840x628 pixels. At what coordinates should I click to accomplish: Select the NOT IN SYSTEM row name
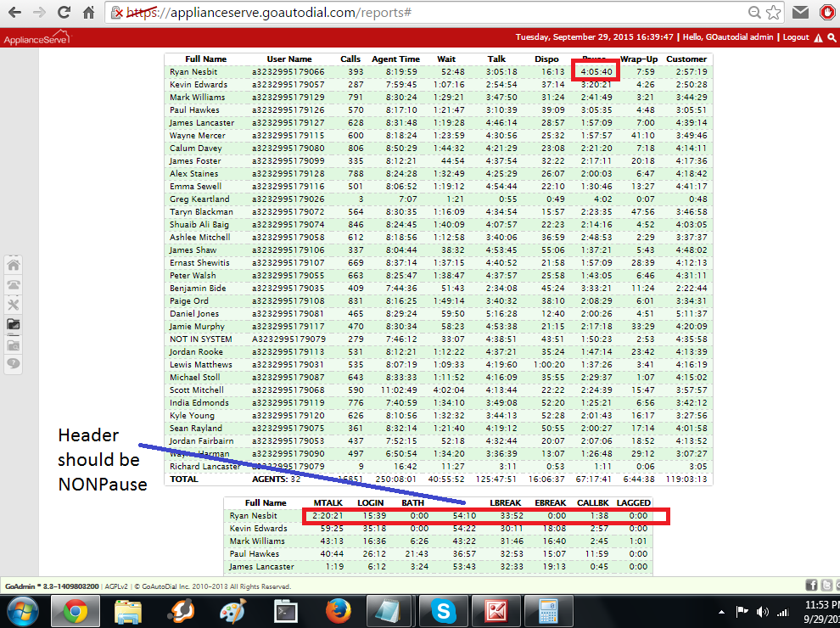[x=201, y=339]
